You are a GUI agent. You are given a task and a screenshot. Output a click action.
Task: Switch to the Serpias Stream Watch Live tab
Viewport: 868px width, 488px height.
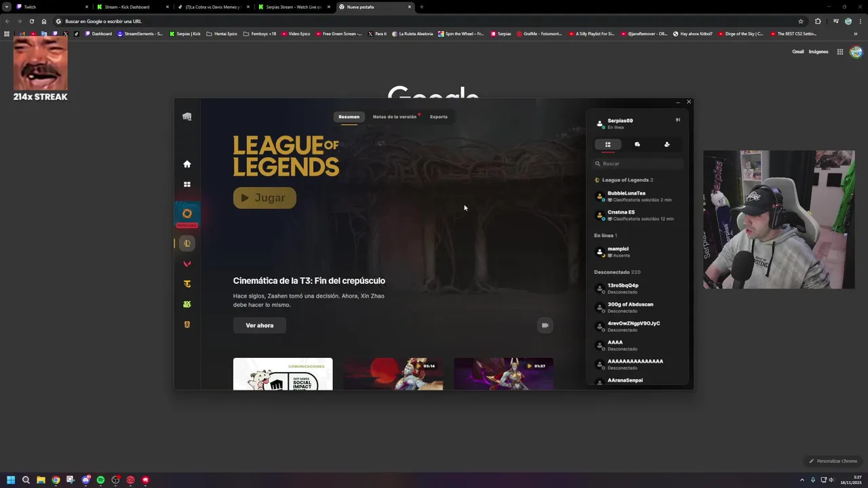pyautogui.click(x=293, y=7)
